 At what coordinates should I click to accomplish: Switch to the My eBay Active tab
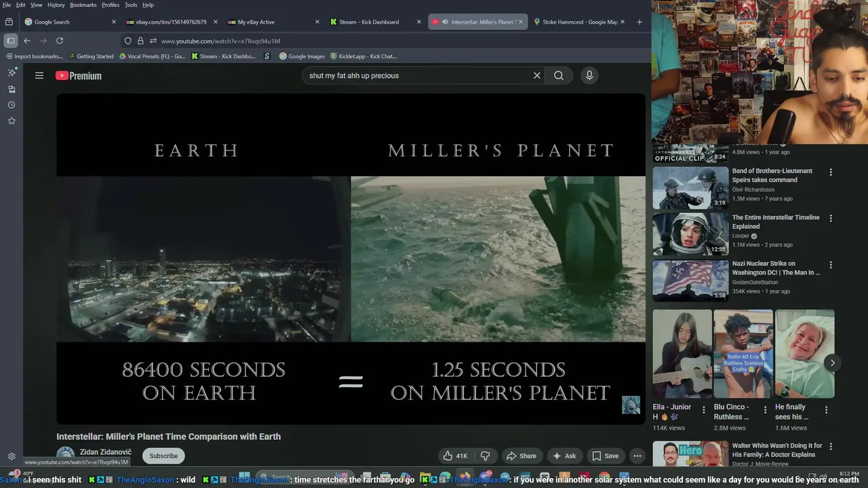[275, 22]
